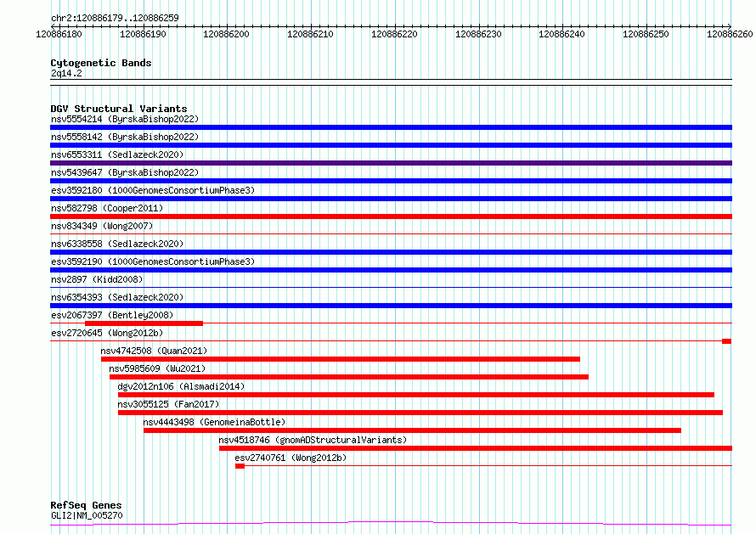The image size is (756, 534).
Task: Click the 2q14.2 band label
Action: click(x=66, y=73)
